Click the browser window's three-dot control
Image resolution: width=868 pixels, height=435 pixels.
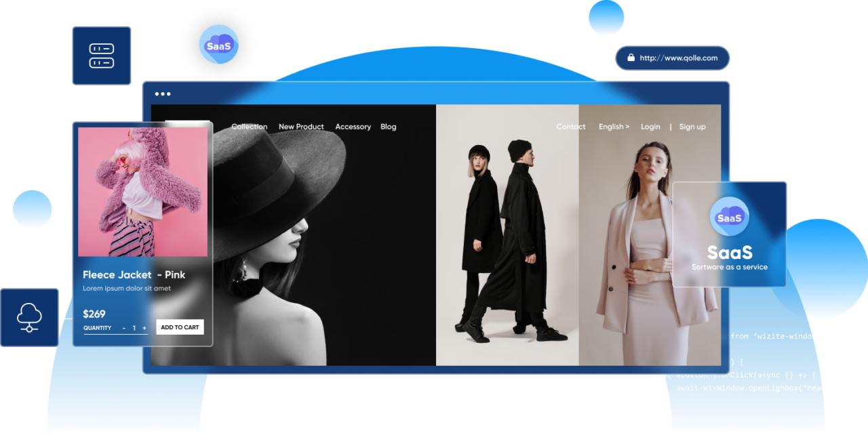162,93
